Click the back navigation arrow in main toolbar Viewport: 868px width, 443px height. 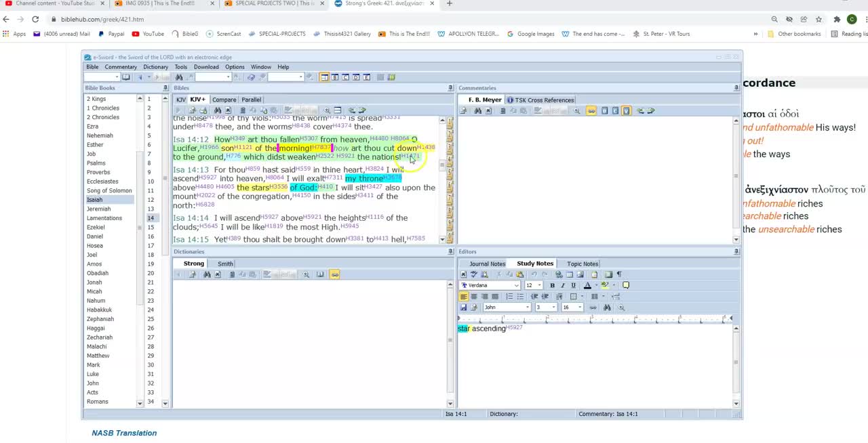[140, 77]
